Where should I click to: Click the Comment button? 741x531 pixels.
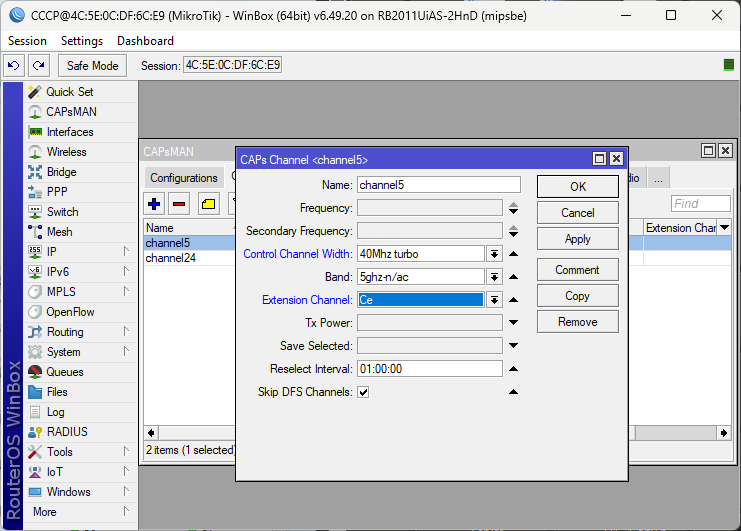click(x=577, y=270)
